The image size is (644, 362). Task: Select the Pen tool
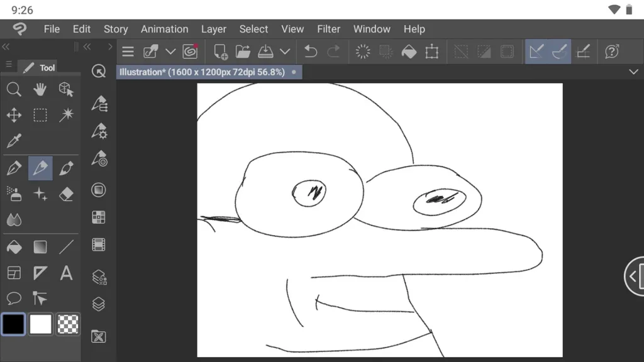pos(14,168)
